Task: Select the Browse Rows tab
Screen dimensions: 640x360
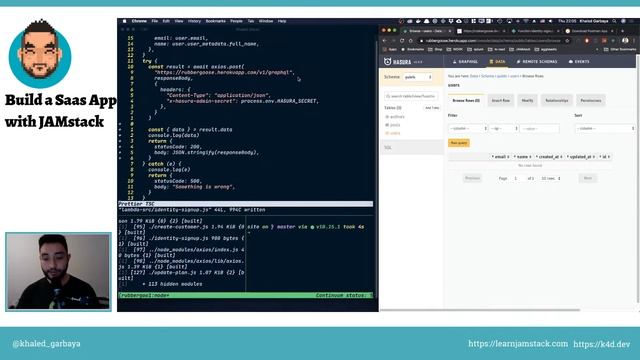Action: pos(466,100)
